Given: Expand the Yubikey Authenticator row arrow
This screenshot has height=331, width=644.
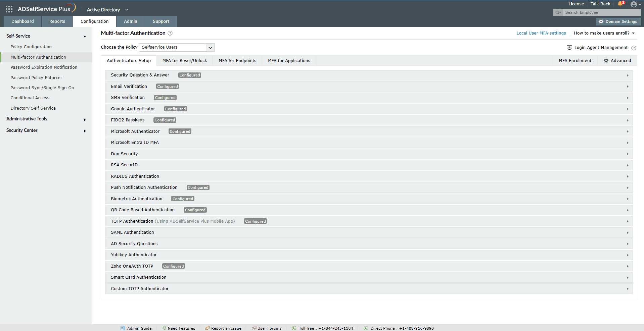Looking at the screenshot, I should pos(627,255).
